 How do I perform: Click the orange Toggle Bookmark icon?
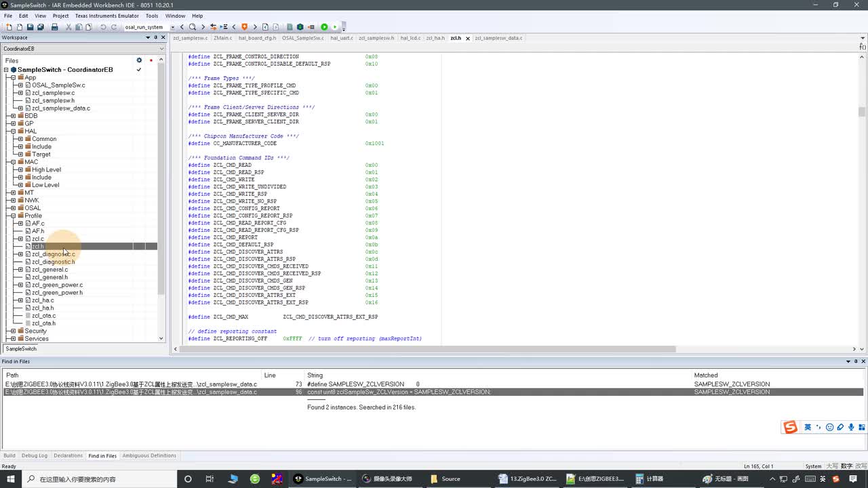point(245,27)
